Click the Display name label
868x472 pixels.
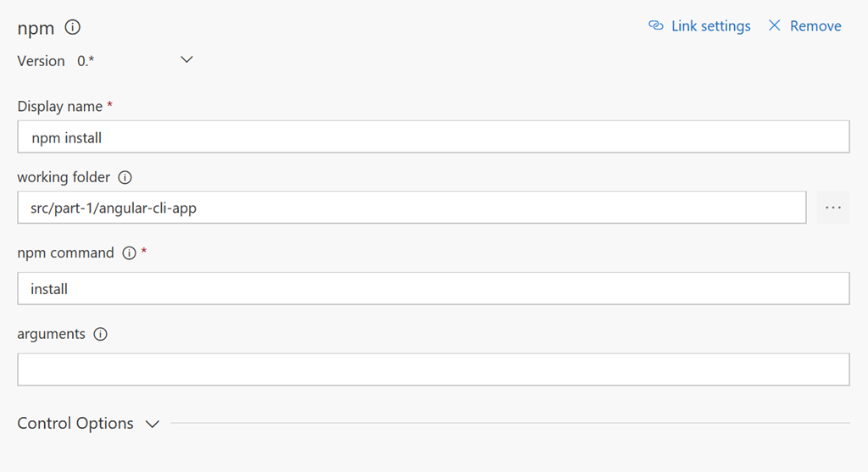59,107
